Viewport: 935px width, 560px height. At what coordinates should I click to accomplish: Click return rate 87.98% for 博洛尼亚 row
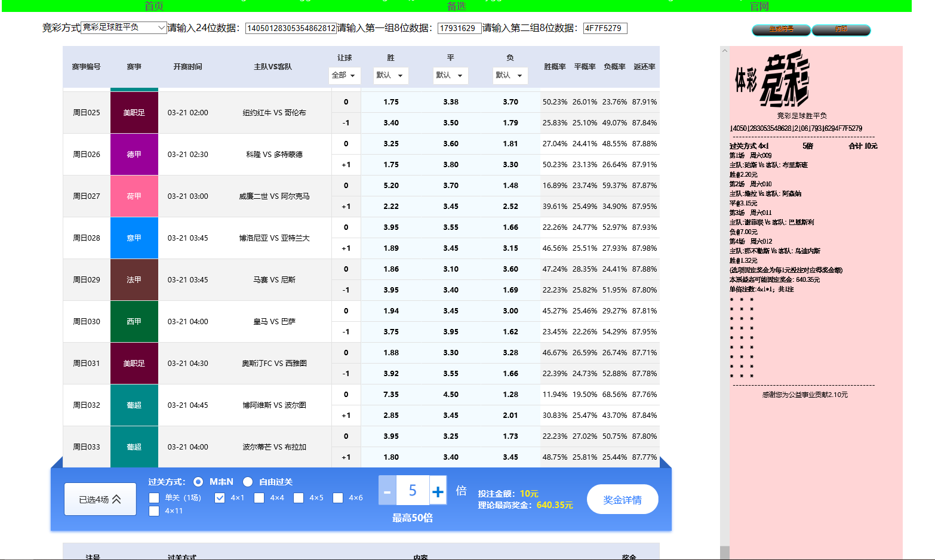point(645,248)
